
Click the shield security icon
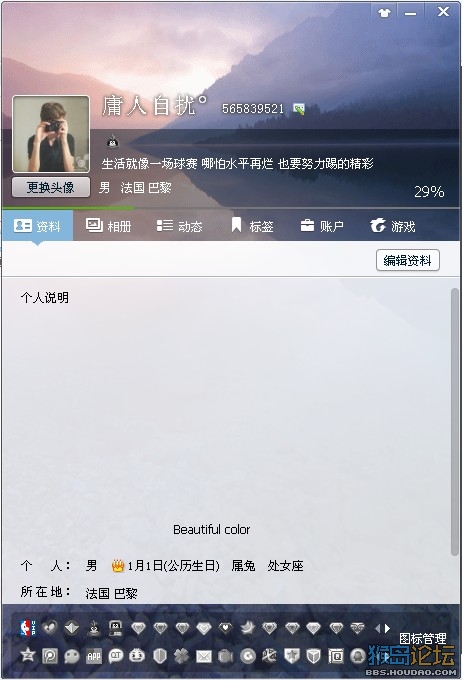click(160, 656)
